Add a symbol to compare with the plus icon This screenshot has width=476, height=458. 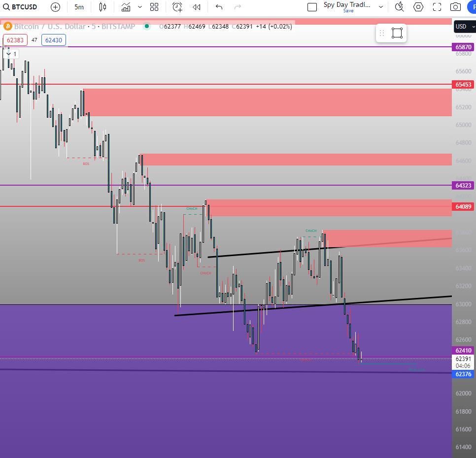coord(55,7)
